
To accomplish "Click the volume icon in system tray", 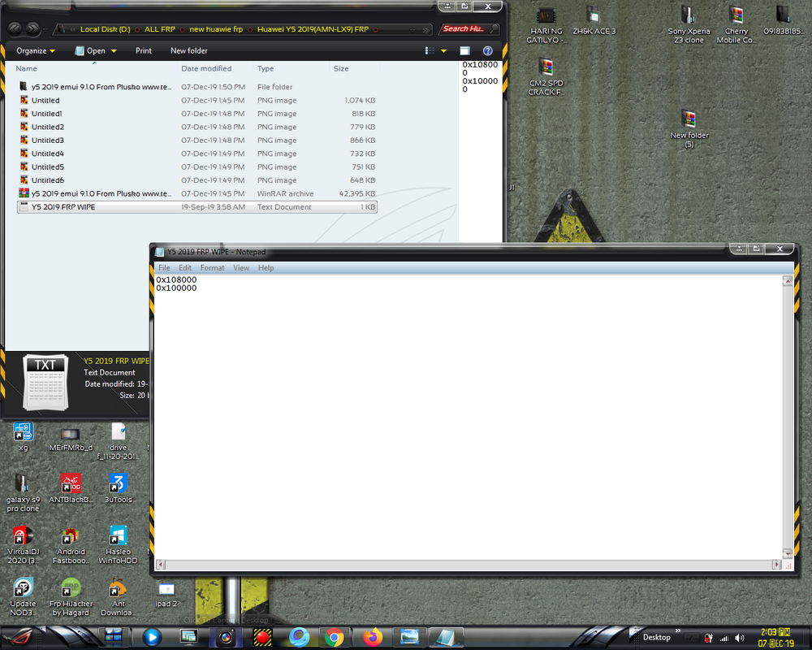I will [740, 638].
